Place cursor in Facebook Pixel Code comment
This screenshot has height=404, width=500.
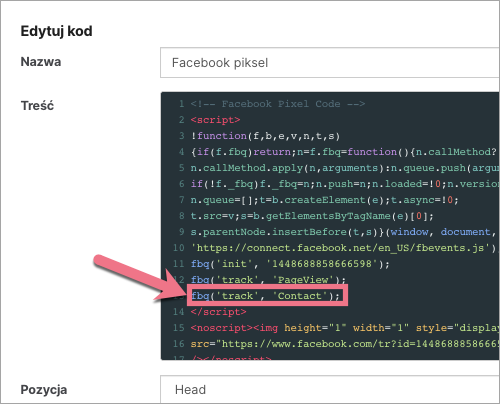pyautogui.click(x=278, y=104)
